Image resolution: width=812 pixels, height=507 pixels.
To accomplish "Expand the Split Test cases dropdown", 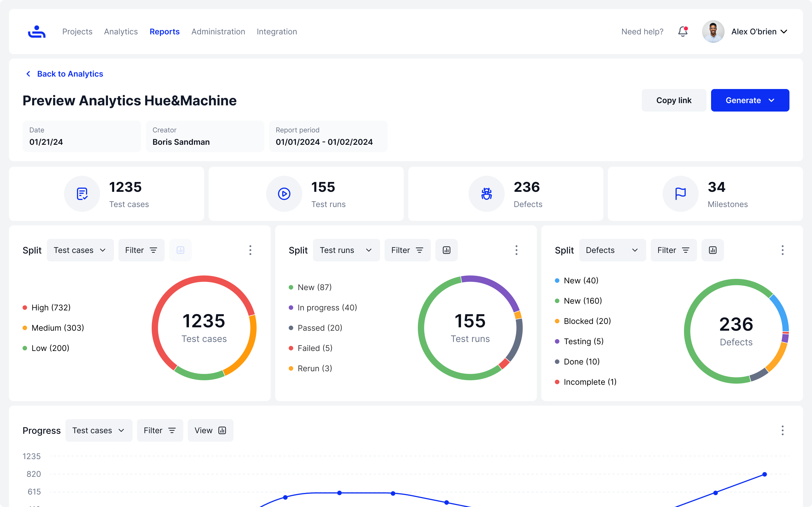I will point(80,250).
